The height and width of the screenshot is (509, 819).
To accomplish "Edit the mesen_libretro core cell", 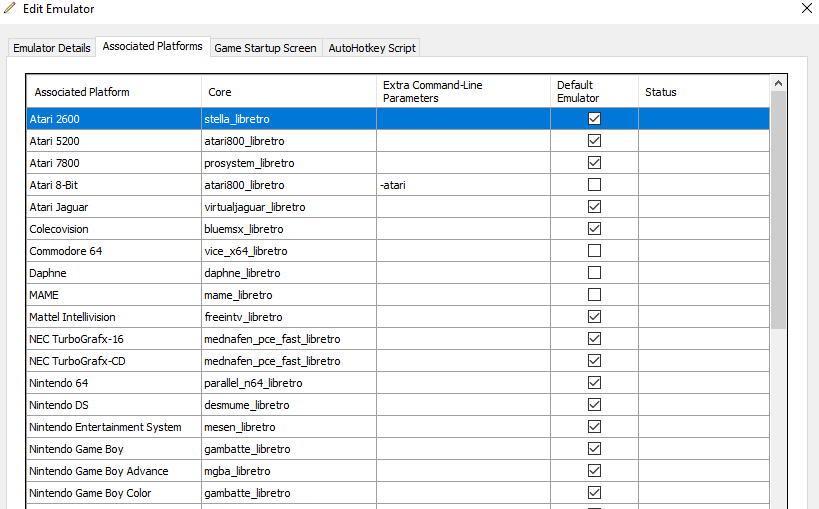I will [x=289, y=426].
